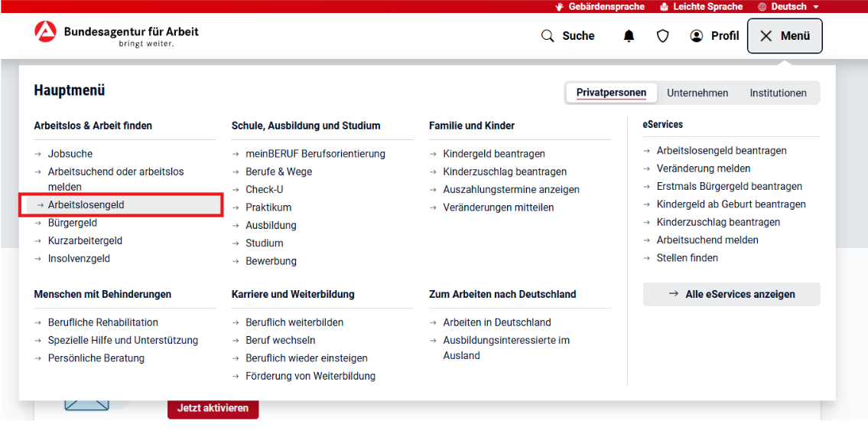Image resolution: width=868 pixels, height=431 pixels.
Task: Open the Kurzarbeitergeld link
Action: [x=85, y=240]
